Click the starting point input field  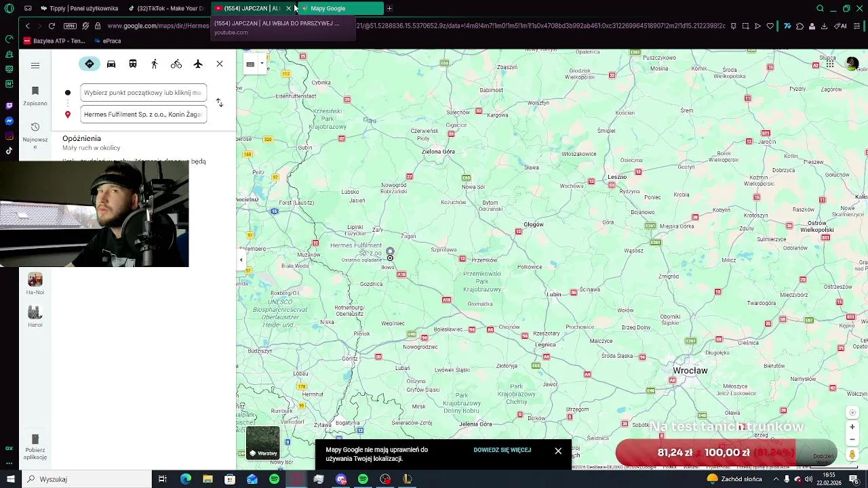click(x=143, y=93)
